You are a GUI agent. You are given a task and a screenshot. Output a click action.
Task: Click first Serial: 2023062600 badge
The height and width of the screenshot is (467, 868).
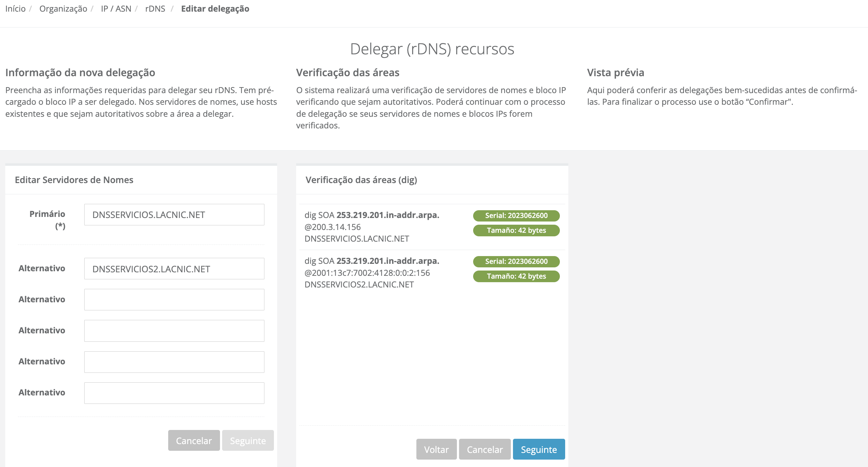pos(516,216)
